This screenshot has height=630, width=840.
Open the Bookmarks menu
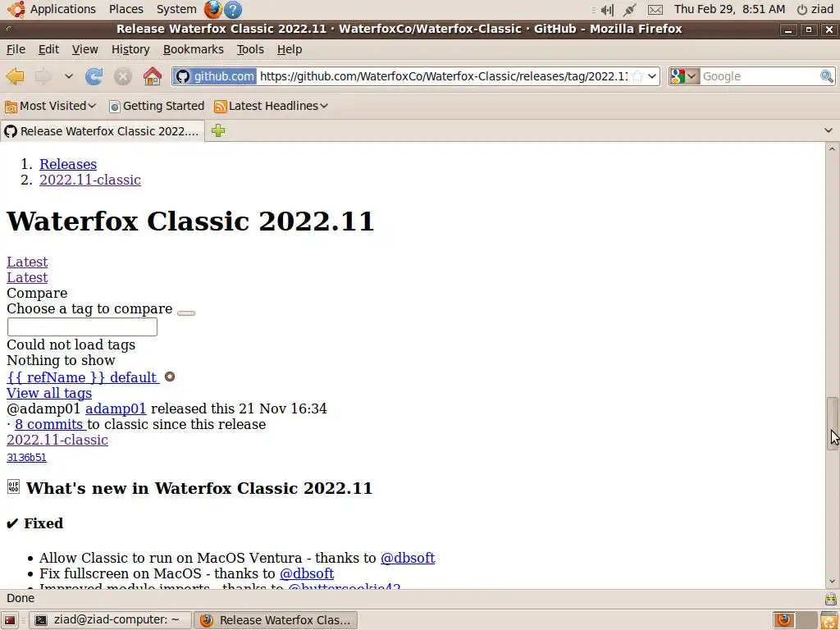pyautogui.click(x=193, y=49)
